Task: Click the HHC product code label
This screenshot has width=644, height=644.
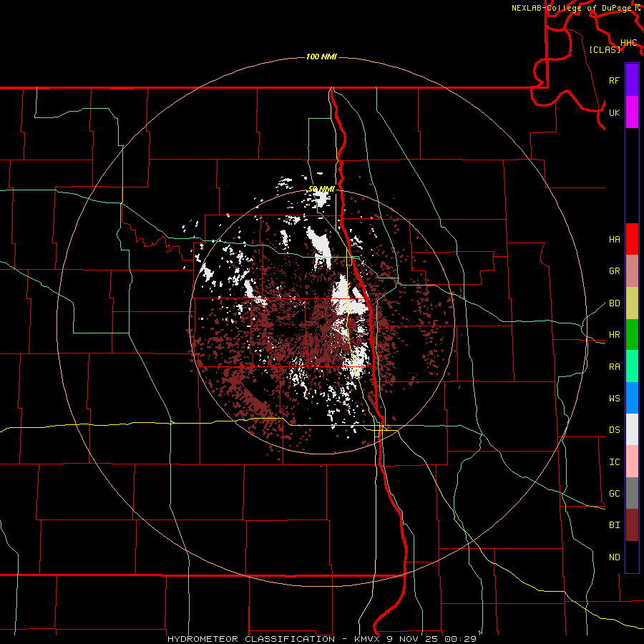Action: [x=629, y=42]
